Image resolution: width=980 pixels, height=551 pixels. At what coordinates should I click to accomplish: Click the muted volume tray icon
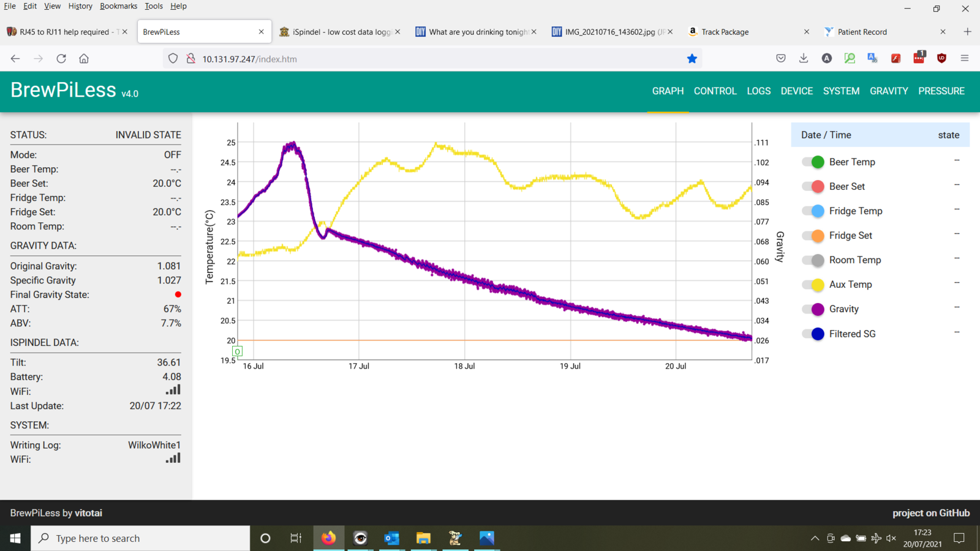tap(891, 539)
